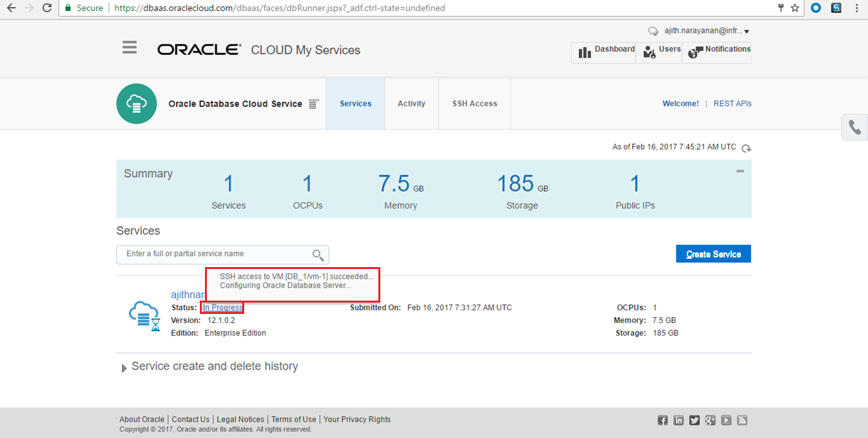Click the Oracle logo
868x438 pixels.
pos(199,49)
